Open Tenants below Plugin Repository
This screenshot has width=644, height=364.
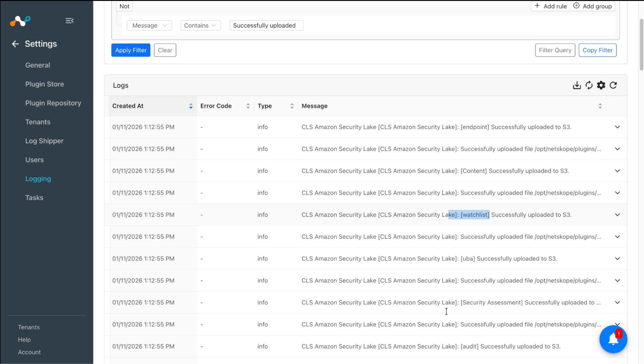[x=38, y=122]
